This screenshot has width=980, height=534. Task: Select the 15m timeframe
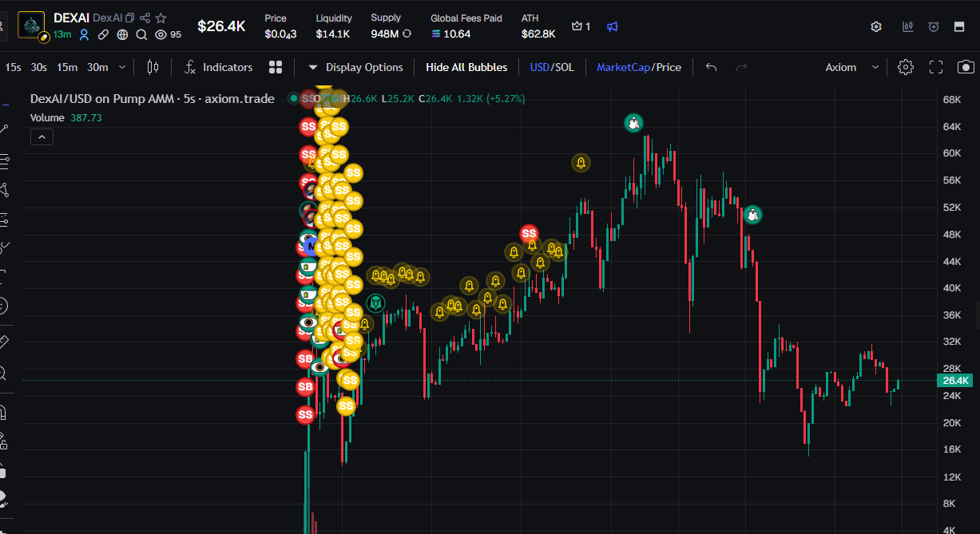(67, 67)
